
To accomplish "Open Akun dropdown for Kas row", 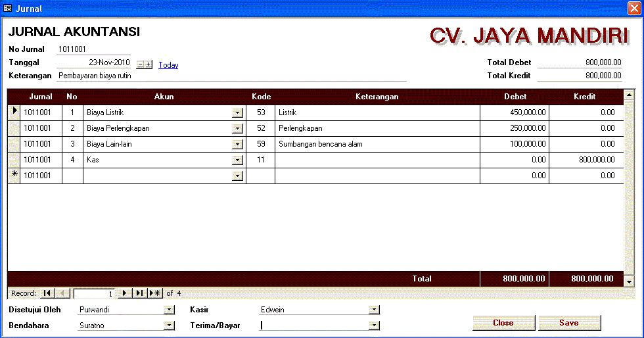I will coord(237,160).
